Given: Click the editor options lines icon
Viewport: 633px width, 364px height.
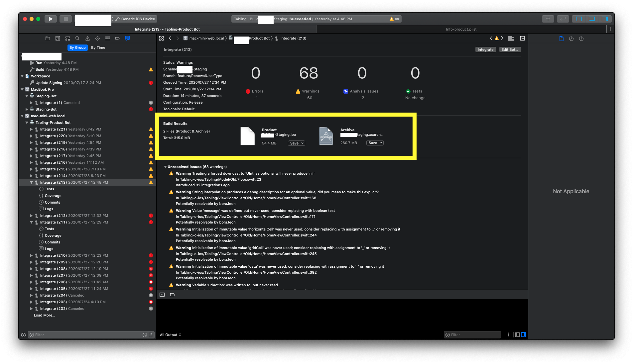Looking at the screenshot, I should tap(511, 39).
